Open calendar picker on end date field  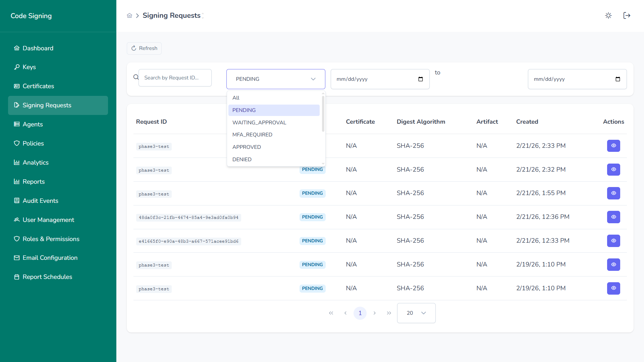tap(618, 79)
